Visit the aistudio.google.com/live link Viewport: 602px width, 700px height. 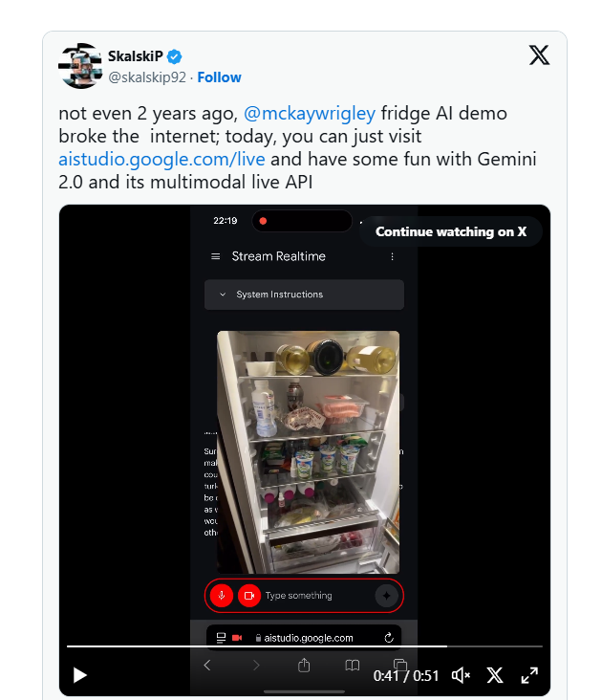click(x=161, y=159)
